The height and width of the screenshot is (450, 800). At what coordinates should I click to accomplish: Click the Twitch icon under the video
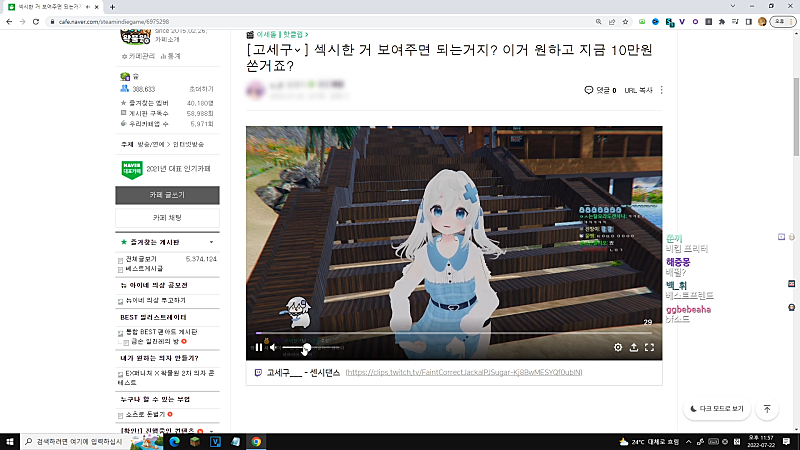(258, 373)
